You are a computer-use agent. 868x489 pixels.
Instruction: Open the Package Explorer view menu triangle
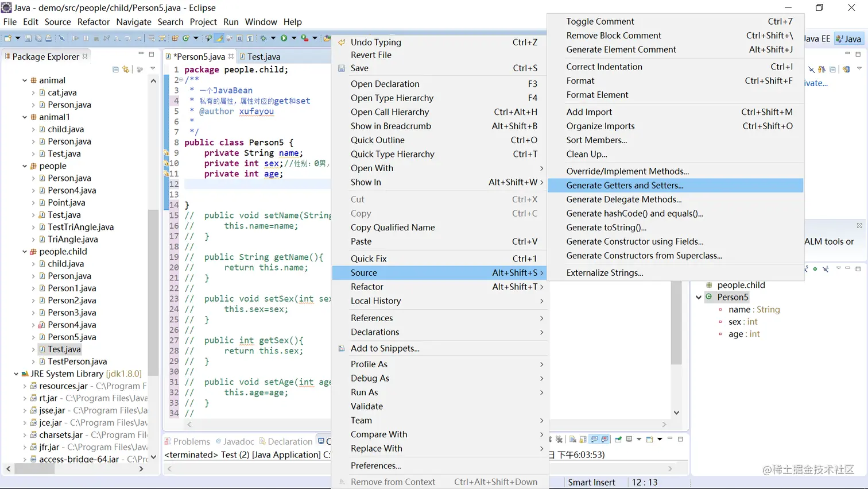[x=153, y=68]
